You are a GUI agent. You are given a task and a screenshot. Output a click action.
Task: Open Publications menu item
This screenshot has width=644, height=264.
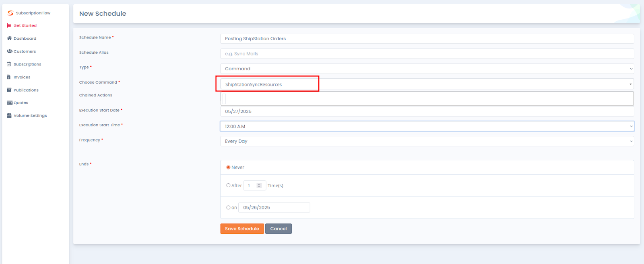tap(26, 90)
